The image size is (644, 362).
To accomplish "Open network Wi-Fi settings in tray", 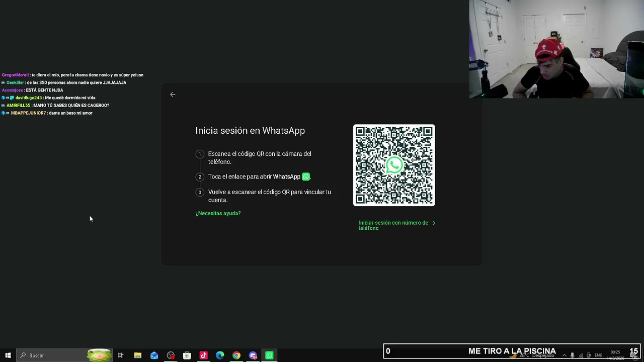I will [x=581, y=355].
